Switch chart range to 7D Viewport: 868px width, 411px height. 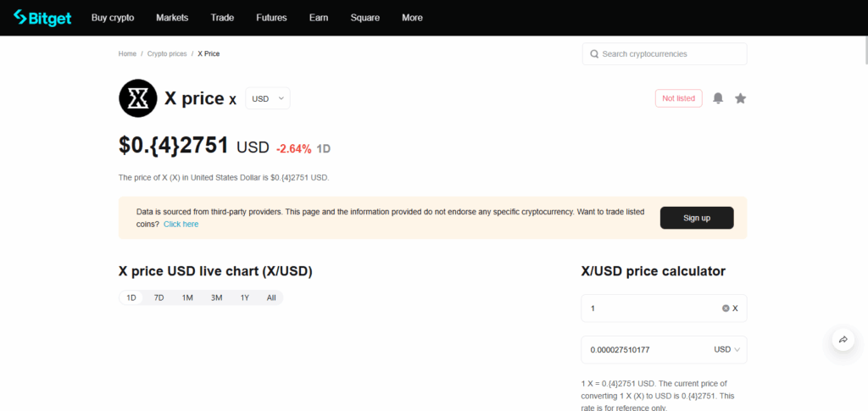click(x=159, y=297)
